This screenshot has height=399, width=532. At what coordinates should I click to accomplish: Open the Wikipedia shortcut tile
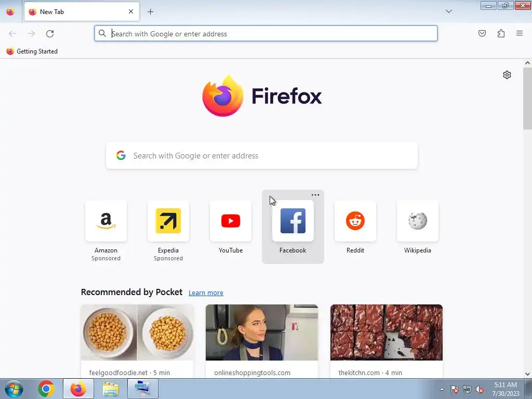(x=418, y=228)
